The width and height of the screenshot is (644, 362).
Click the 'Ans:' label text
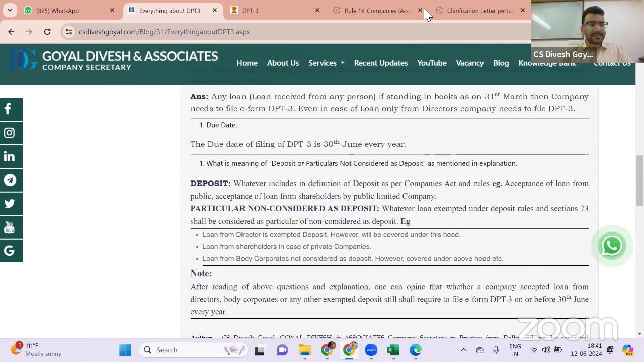pos(199,96)
